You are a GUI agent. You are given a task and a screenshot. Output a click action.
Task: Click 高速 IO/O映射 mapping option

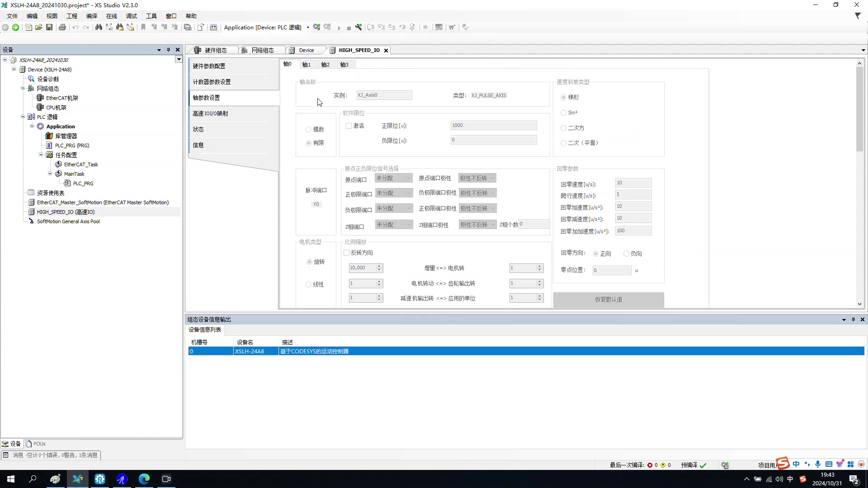coord(210,113)
